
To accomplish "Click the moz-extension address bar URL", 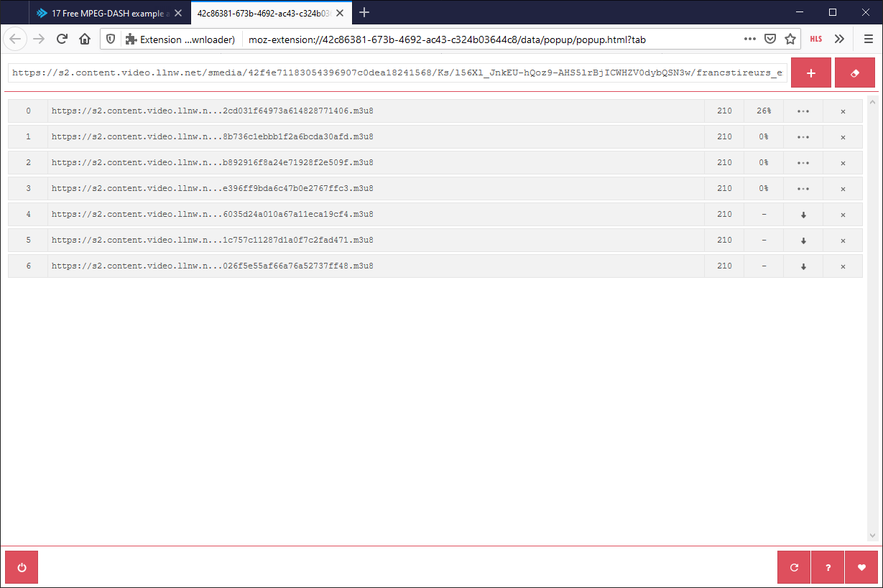I will tap(447, 39).
